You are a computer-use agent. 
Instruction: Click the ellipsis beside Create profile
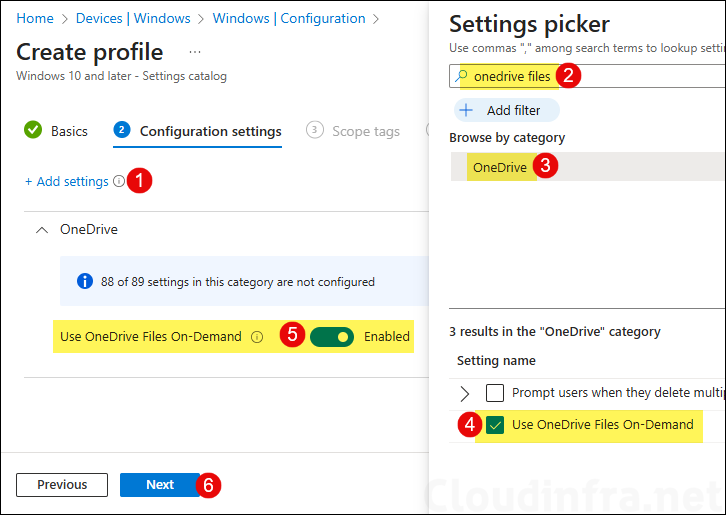coord(195,52)
